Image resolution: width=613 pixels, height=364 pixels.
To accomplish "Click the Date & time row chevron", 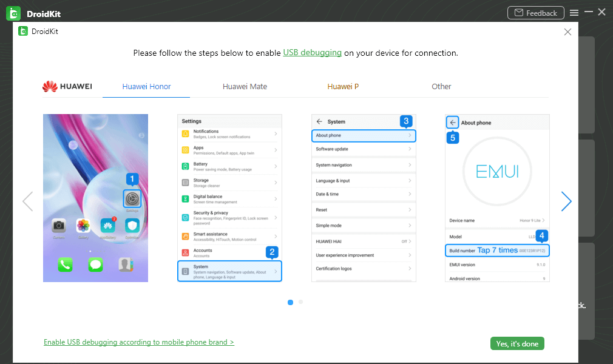I will (410, 194).
